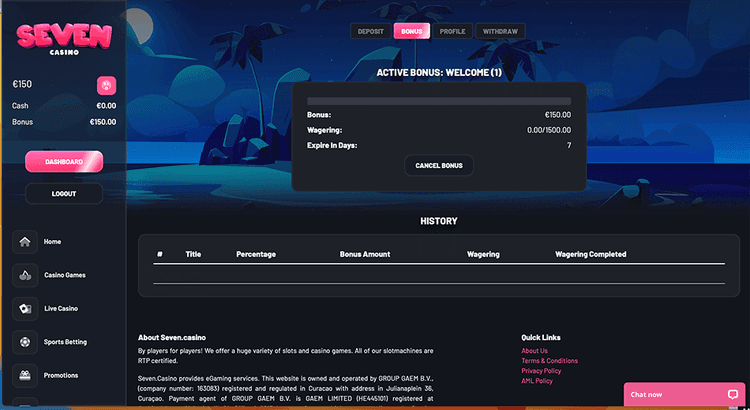Image resolution: width=750 pixels, height=410 pixels.
Task: Click the €150 total balance
Action: [22, 84]
